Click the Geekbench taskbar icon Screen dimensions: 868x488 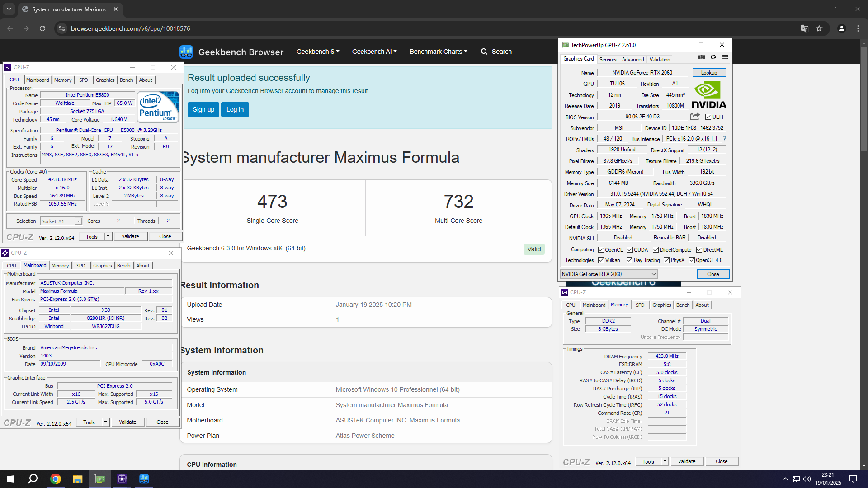(x=144, y=479)
